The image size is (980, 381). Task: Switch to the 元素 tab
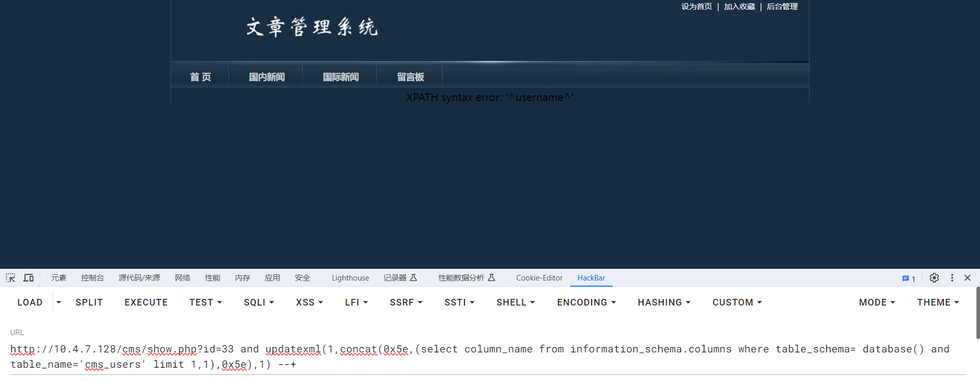59,278
